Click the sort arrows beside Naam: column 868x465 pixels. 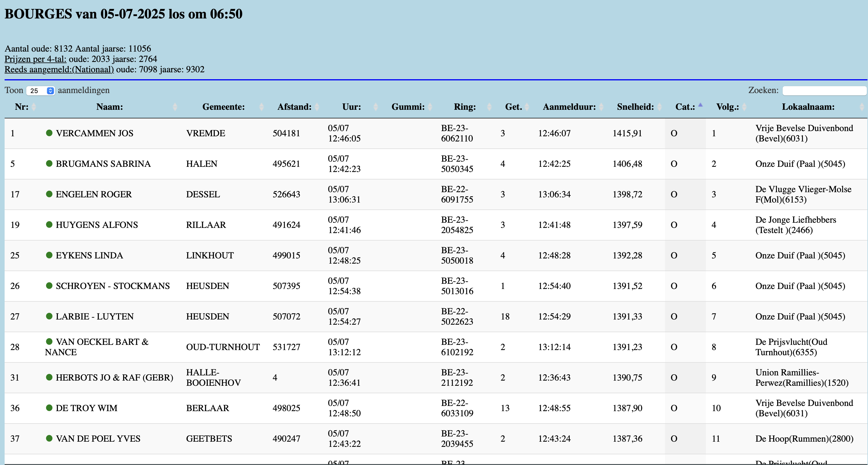coord(175,107)
